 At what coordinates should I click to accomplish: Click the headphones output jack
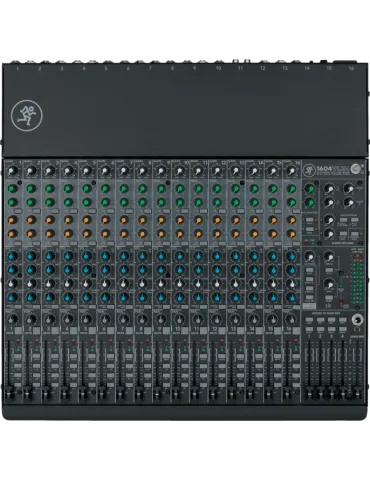[357, 320]
